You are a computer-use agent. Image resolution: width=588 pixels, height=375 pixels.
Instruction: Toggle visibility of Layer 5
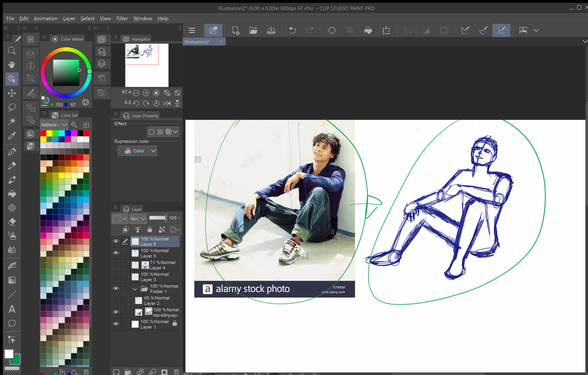pyautogui.click(x=116, y=253)
